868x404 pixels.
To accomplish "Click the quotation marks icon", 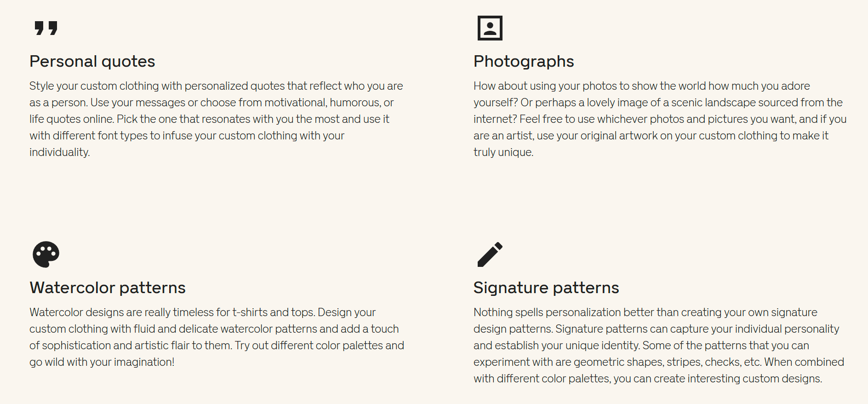I will [x=46, y=28].
